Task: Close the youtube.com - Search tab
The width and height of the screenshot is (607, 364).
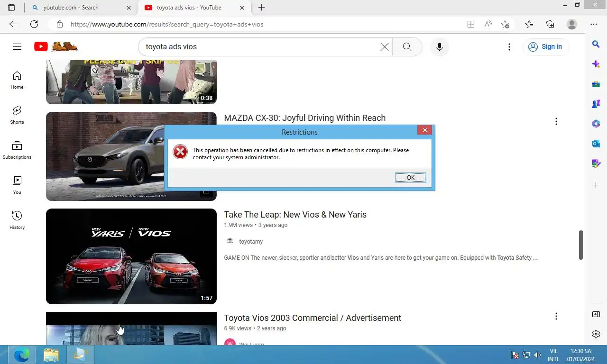Action: [129, 8]
